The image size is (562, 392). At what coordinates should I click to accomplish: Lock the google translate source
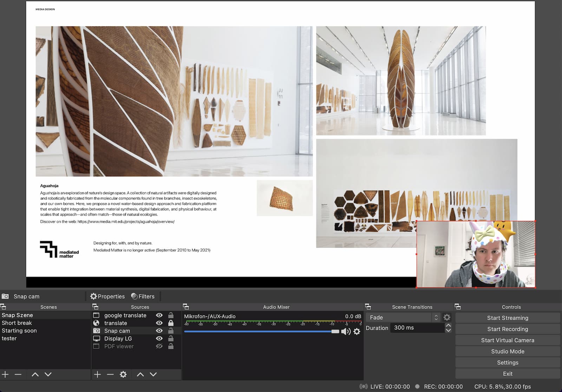click(171, 315)
